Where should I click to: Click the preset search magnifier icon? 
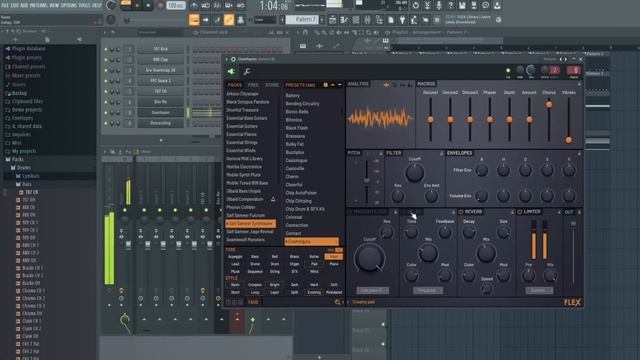[338, 302]
